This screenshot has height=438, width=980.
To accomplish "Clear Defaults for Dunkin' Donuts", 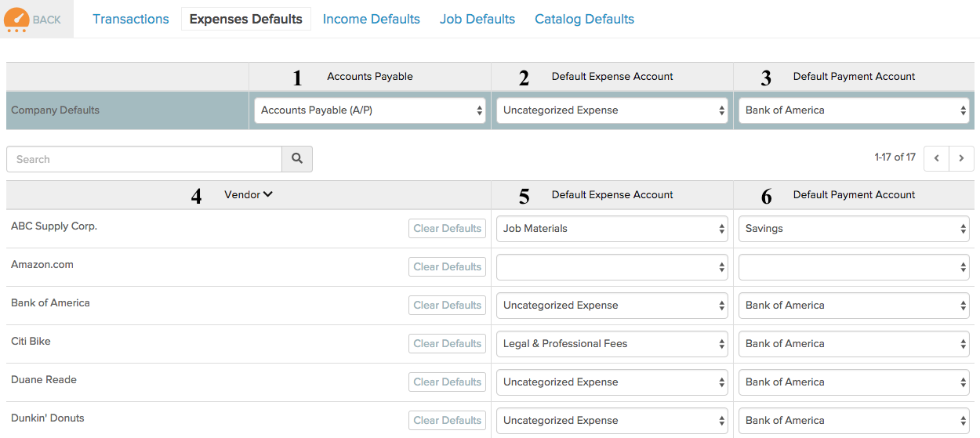I will [447, 421].
